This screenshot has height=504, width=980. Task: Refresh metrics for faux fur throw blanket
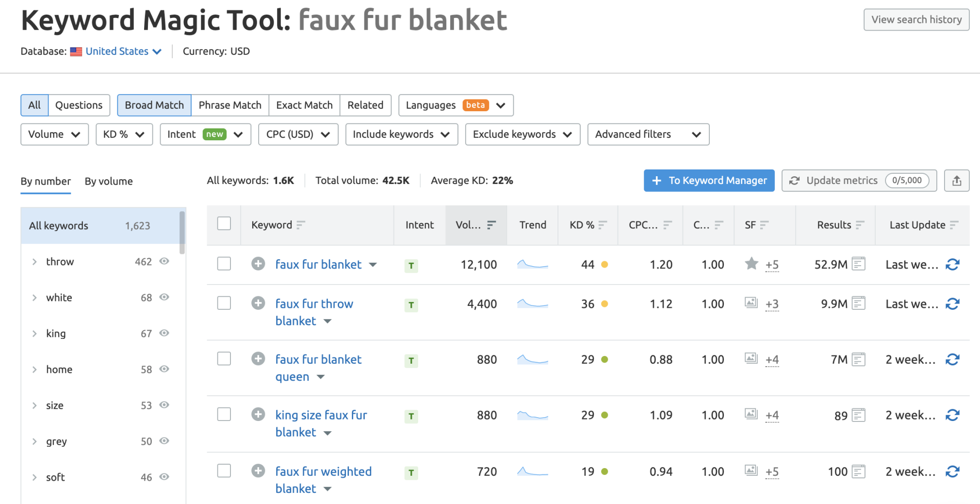[953, 303]
